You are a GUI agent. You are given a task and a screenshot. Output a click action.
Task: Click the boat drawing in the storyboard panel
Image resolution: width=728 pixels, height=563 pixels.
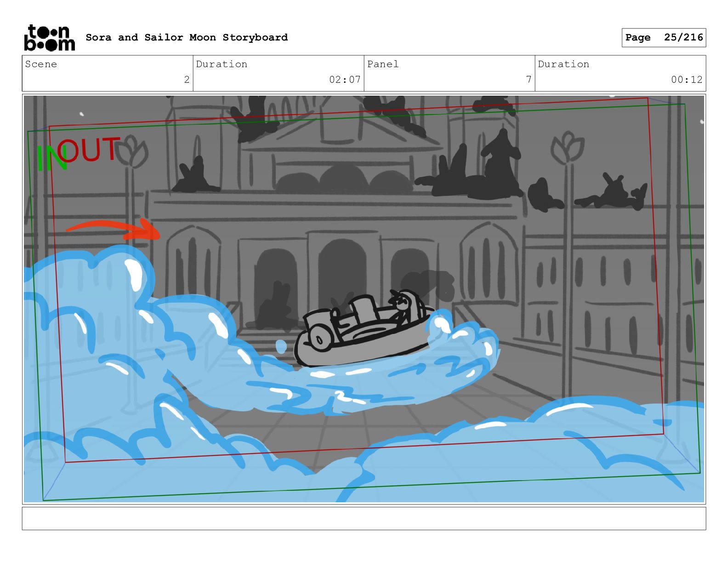(x=364, y=328)
